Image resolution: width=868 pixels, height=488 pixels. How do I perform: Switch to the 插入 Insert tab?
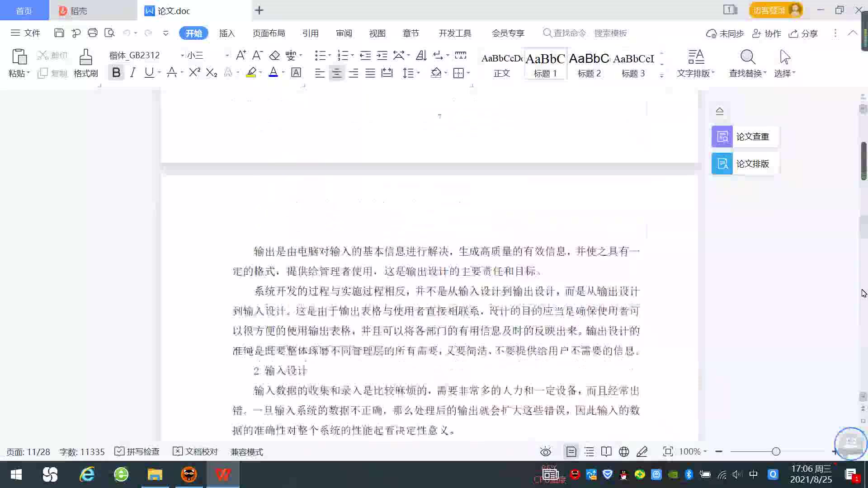coord(227,33)
